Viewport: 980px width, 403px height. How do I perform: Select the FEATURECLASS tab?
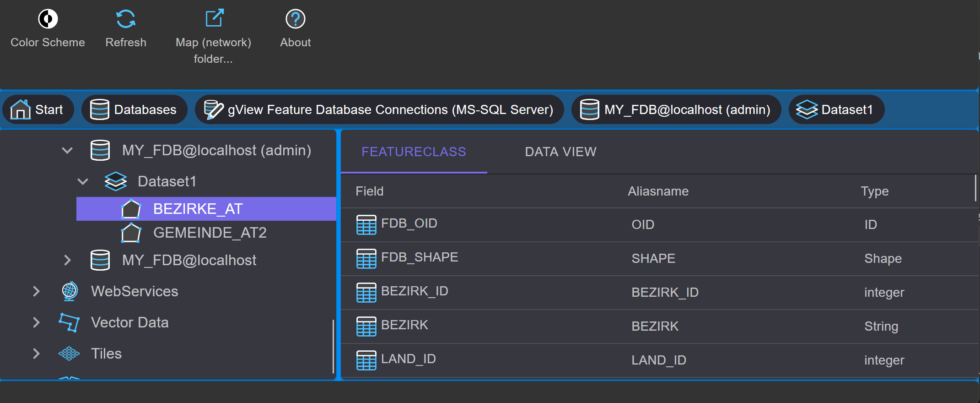click(414, 152)
